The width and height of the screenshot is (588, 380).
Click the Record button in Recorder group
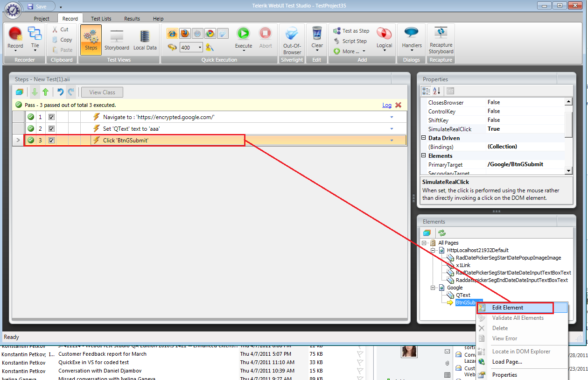[x=15, y=39]
